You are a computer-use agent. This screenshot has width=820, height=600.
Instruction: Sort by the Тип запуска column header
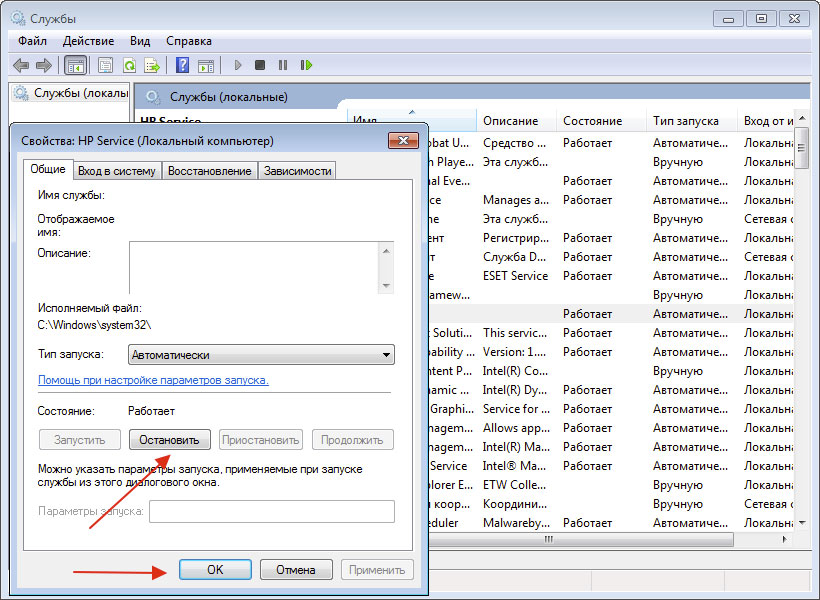coord(691,121)
